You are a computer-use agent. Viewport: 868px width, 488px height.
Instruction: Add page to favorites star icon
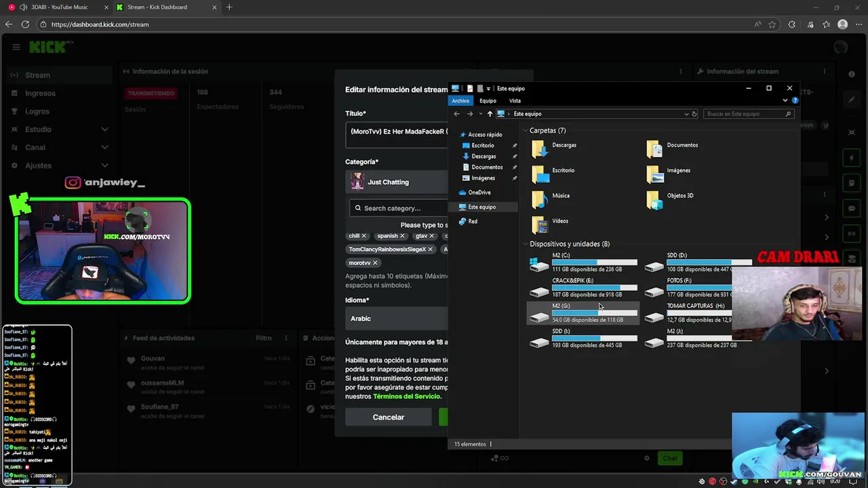click(772, 24)
